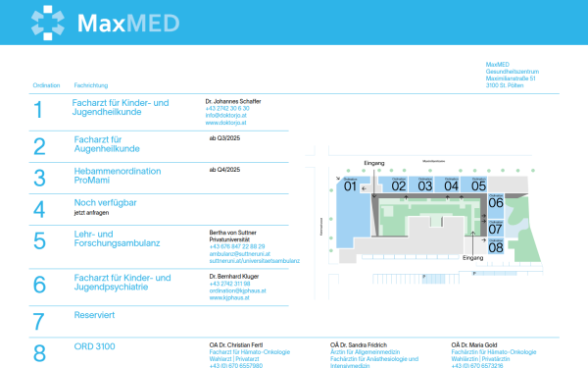Call +43 676 847 22 88 29 link
This screenshot has width=588, height=368.
tap(237, 246)
